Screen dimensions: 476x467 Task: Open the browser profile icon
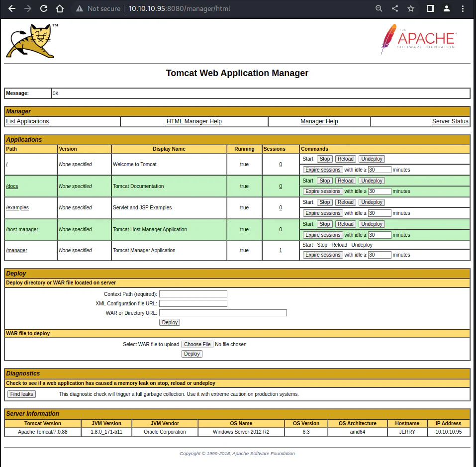coord(447,8)
